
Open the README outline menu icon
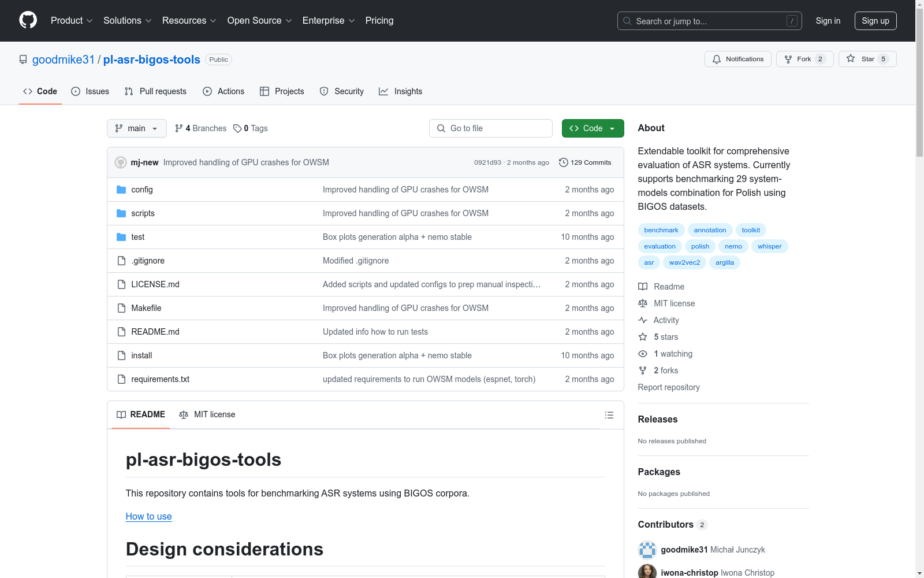pos(609,415)
